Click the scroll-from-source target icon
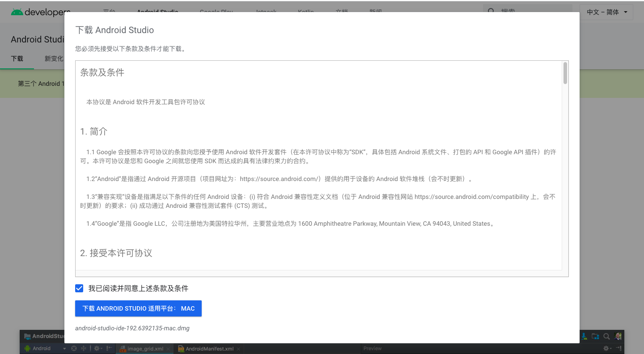 pos(74,348)
